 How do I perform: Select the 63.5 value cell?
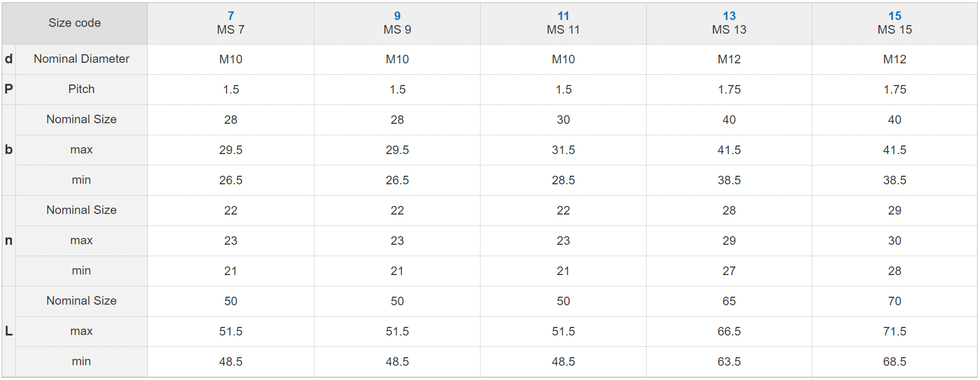click(729, 362)
